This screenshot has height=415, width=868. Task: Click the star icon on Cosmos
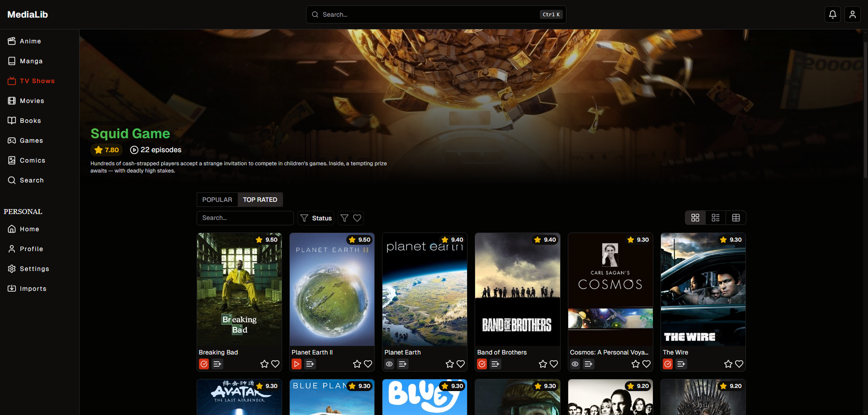point(636,364)
